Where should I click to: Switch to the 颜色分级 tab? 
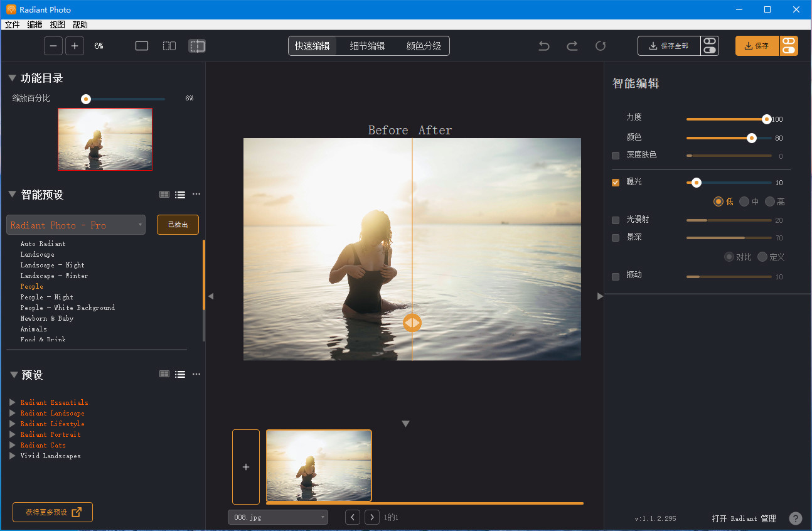click(424, 45)
